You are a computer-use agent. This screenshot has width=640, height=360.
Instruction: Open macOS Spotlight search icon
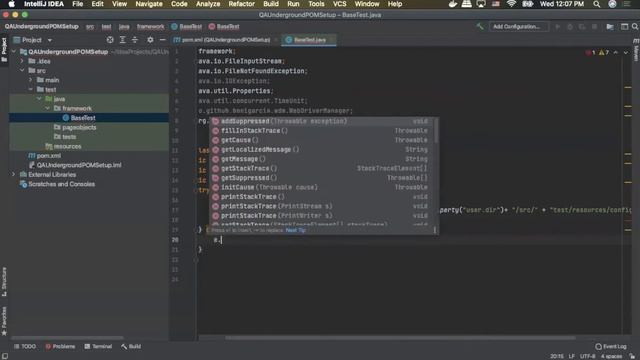[597, 4]
